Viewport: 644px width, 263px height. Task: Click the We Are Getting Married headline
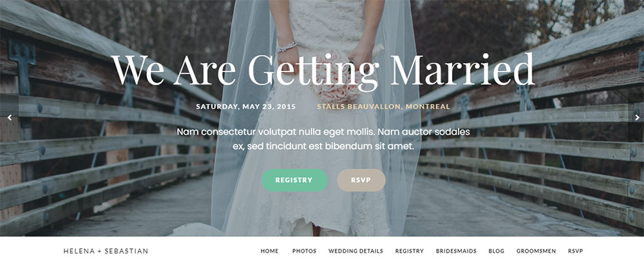coord(323,69)
